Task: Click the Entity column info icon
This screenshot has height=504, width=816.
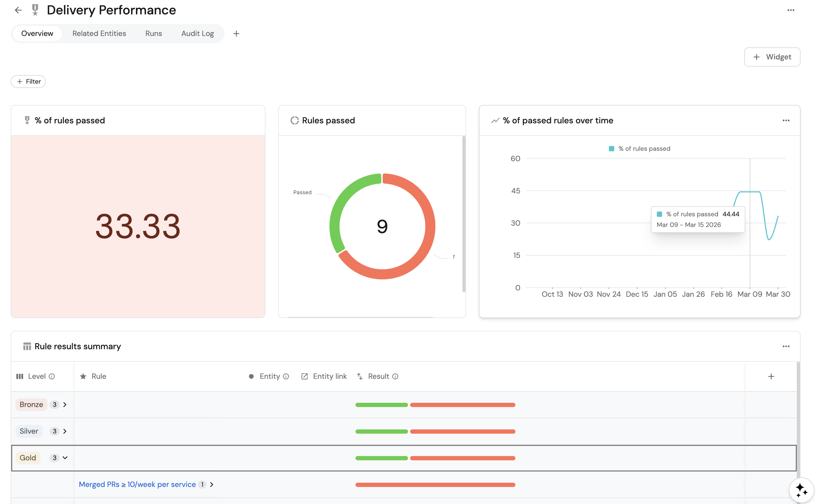Action: [x=286, y=376]
